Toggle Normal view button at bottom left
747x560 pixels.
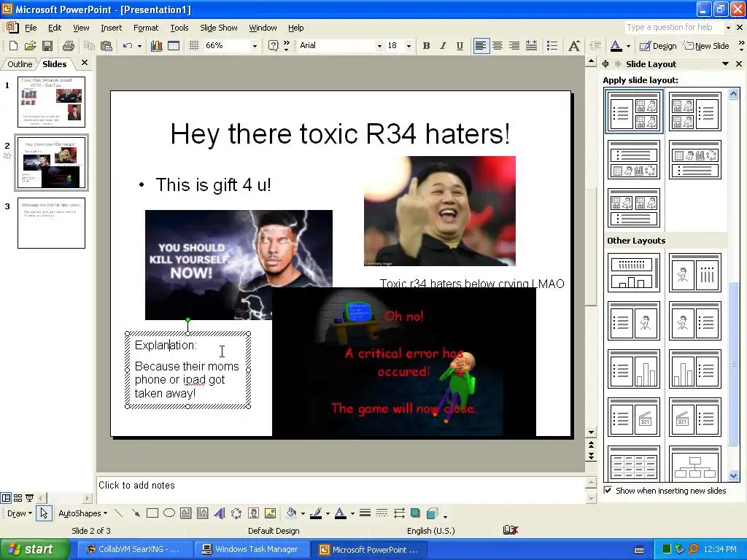tap(6, 498)
